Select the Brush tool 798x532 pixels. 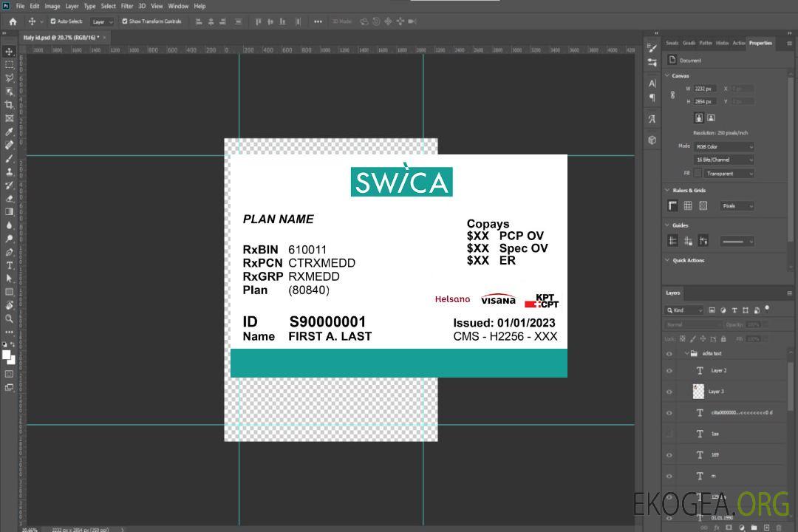click(9, 158)
